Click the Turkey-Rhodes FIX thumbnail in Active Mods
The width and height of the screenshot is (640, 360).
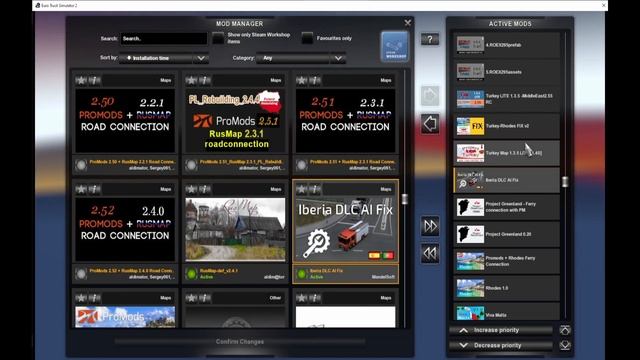470,126
